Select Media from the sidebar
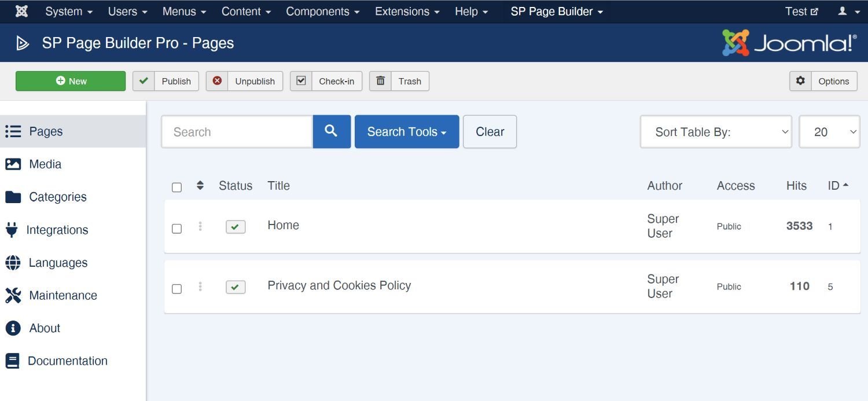Screen dimensions: 868x401 coord(45,164)
